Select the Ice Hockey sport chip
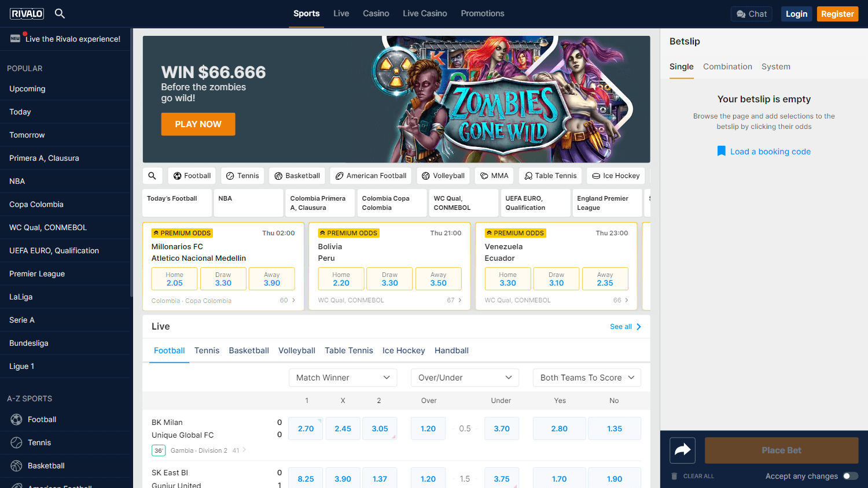This screenshot has width=868, height=488. (x=616, y=176)
